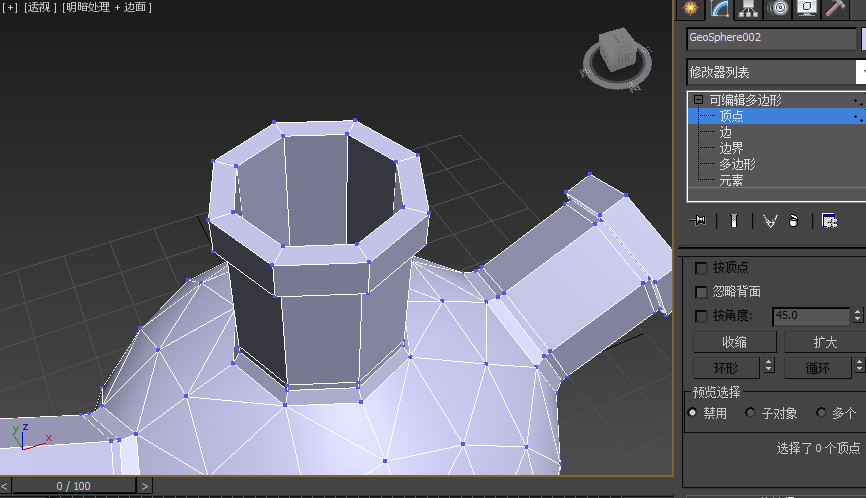Image resolution: width=866 pixels, height=498 pixels.
Task: Open the Motion command panel tab
Action: coord(779,8)
